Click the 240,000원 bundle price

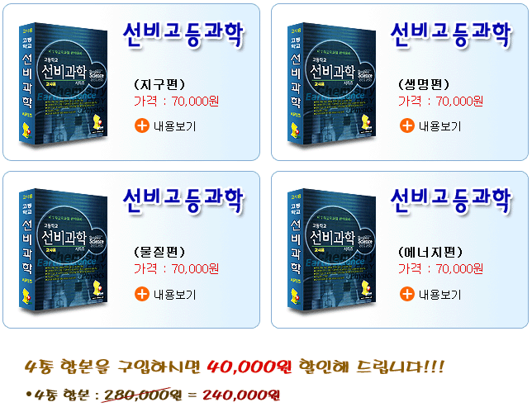[241, 395]
